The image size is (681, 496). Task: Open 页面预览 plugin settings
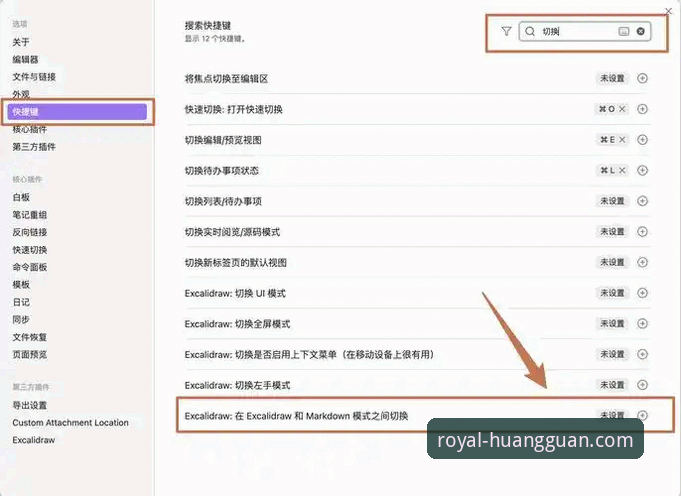coord(30,354)
